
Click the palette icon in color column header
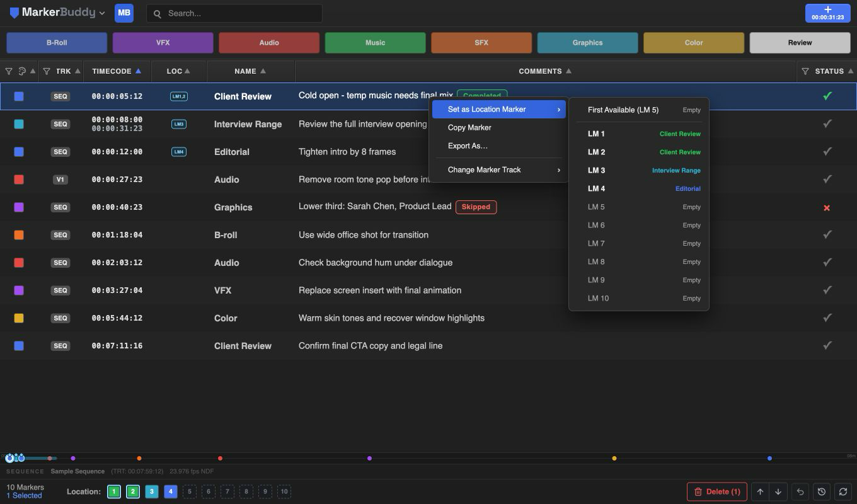22,71
